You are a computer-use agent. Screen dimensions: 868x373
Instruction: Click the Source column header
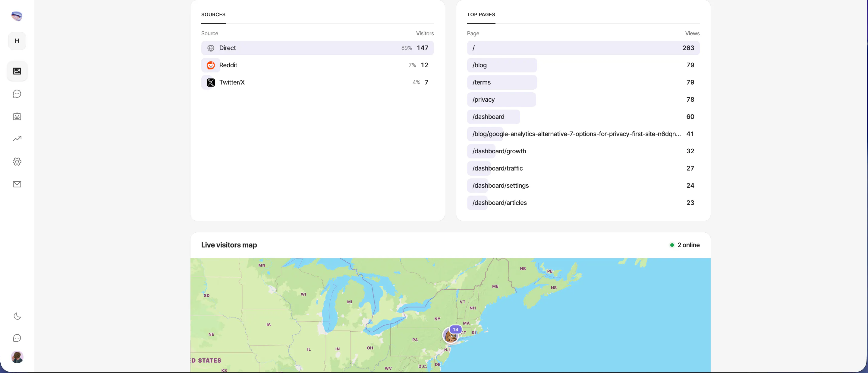point(209,33)
